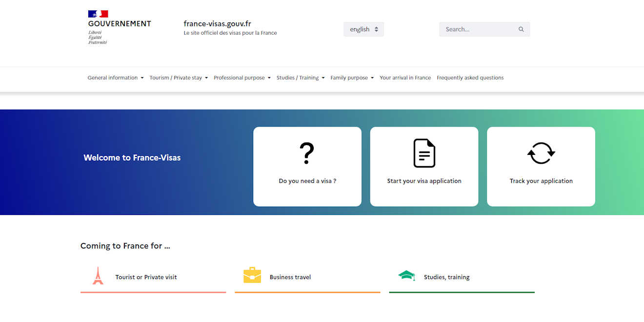This screenshot has width=644, height=322.
Task: Open the Business travel link
Action: coord(290,277)
